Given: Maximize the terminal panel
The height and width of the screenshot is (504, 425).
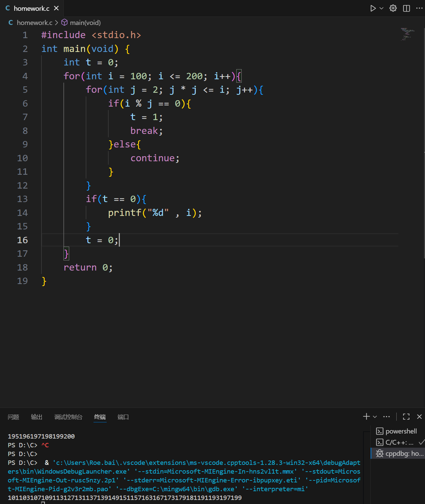Looking at the screenshot, I should point(406,417).
